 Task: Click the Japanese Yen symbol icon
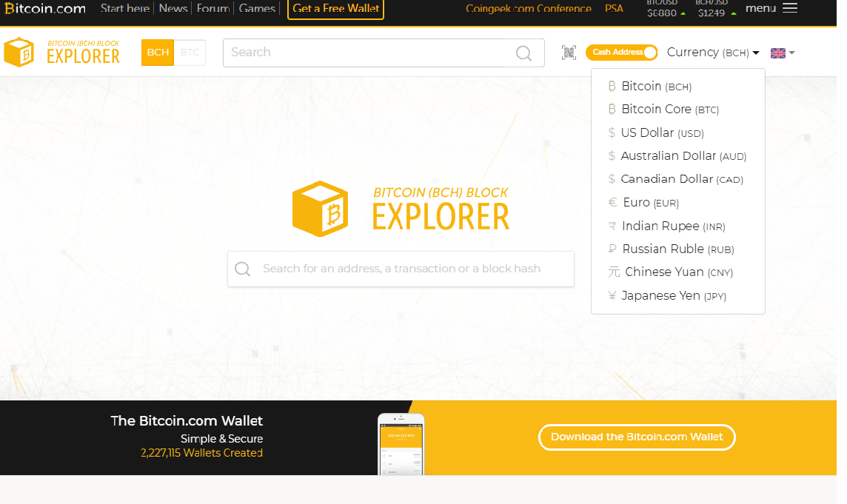pos(612,295)
